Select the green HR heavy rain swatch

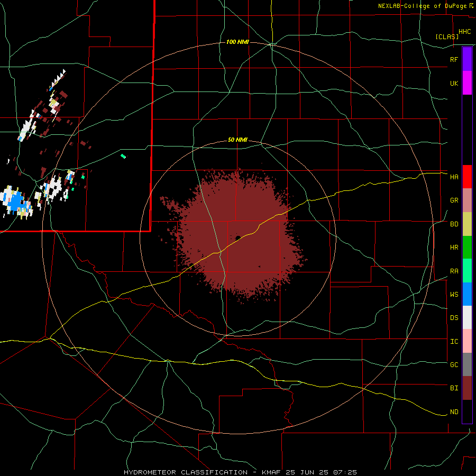click(467, 248)
